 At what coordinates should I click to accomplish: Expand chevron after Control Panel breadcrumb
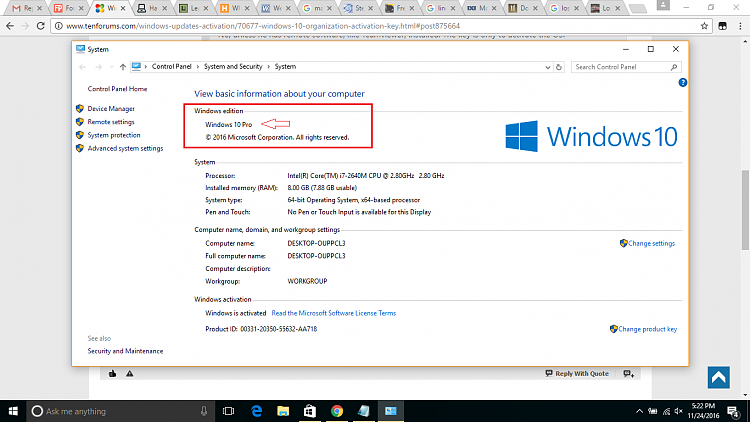[x=198, y=67]
